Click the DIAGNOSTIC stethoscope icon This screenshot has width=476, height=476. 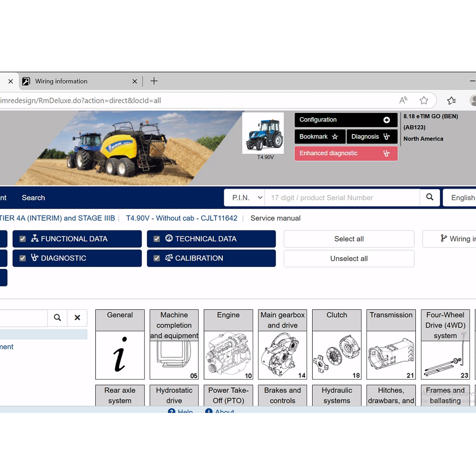click(35, 258)
